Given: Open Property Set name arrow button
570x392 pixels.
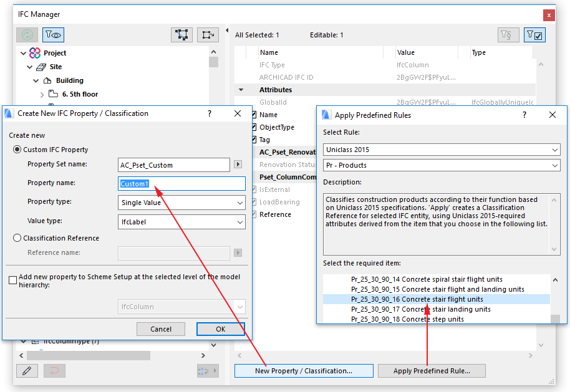Looking at the screenshot, I should tap(238, 164).
